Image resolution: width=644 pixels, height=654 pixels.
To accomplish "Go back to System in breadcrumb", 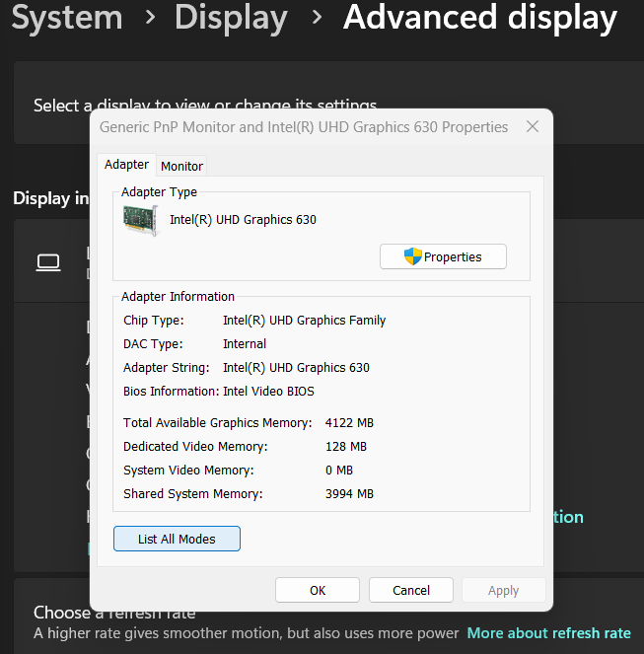I will coord(67,18).
